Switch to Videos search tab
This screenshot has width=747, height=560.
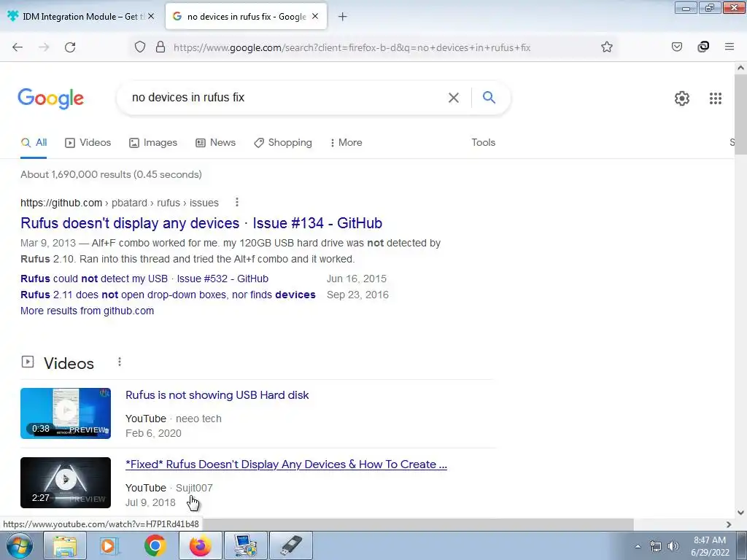88,142
